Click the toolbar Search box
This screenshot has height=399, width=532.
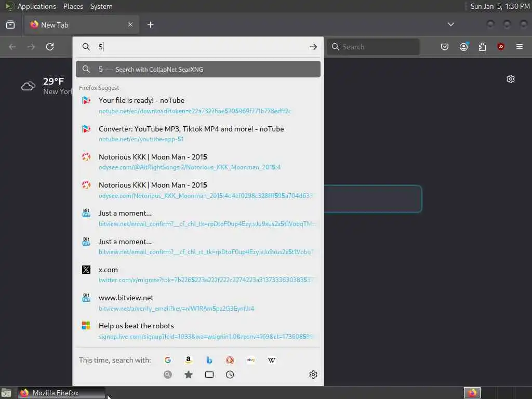pos(373,47)
